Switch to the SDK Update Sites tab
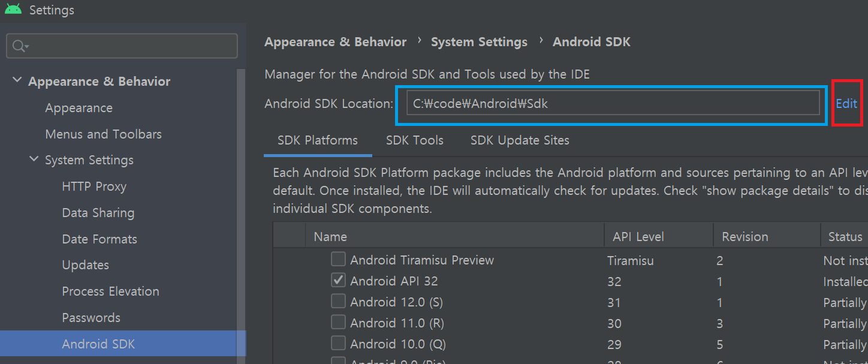The height and width of the screenshot is (364, 868). (520, 140)
